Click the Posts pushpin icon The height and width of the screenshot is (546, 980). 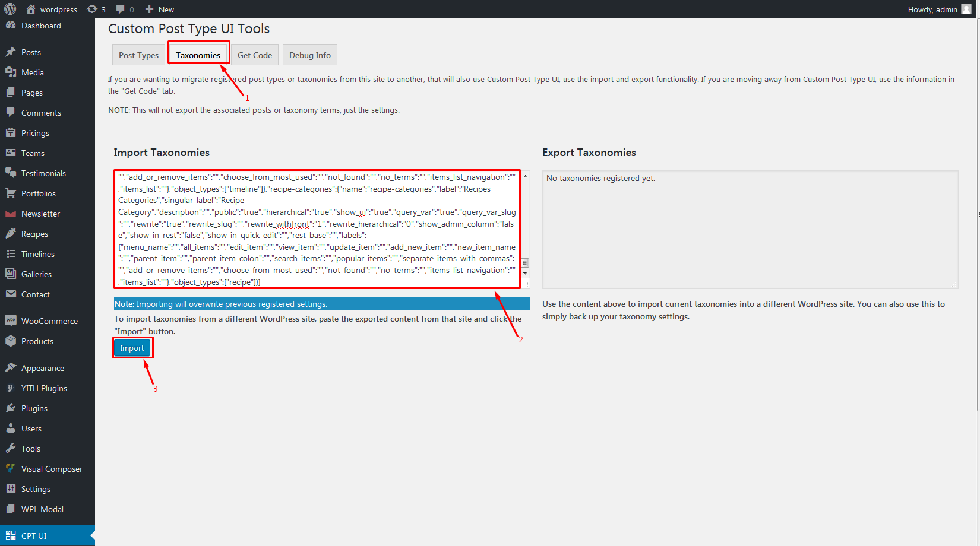pyautogui.click(x=11, y=52)
